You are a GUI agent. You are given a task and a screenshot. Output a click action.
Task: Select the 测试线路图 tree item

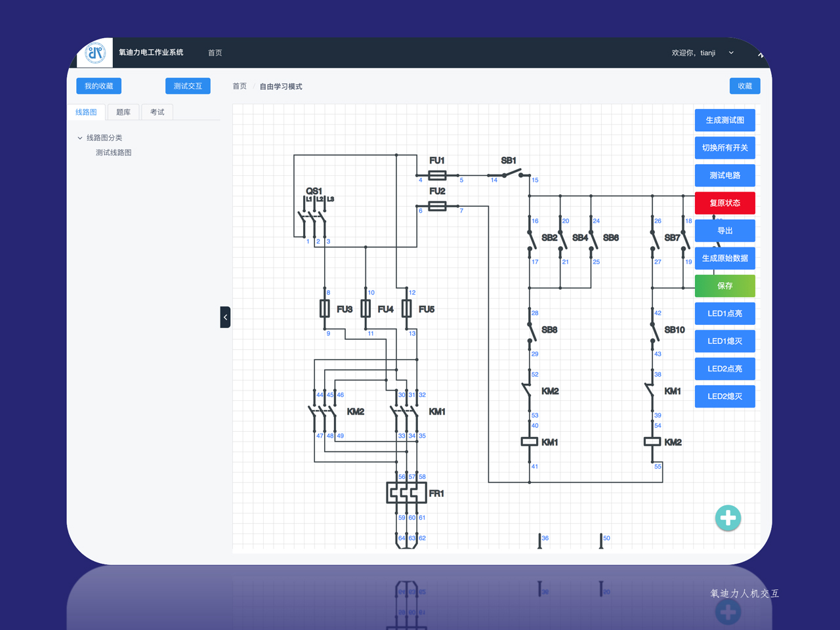tap(114, 152)
